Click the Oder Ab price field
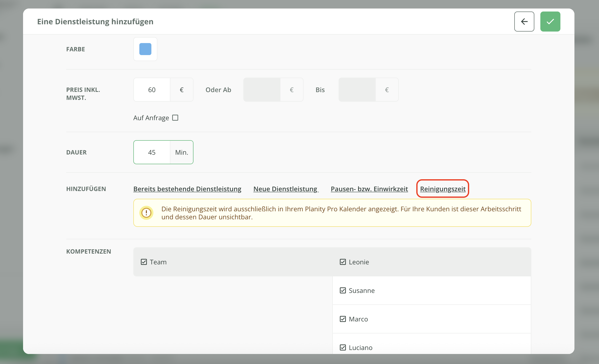The image size is (599, 364). tap(262, 90)
